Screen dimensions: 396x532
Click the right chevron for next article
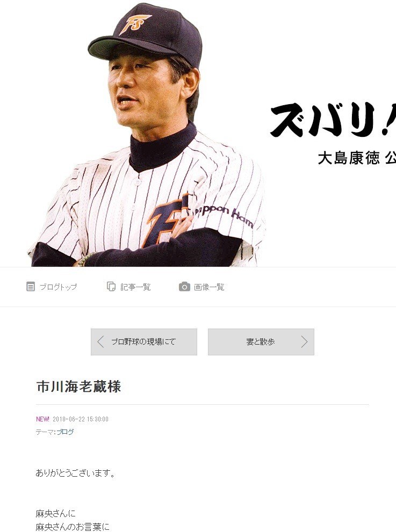[304, 341]
